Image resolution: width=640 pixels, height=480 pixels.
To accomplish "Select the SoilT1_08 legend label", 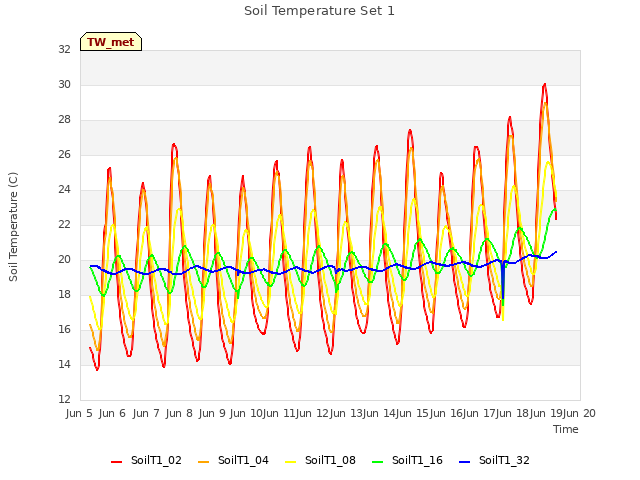I will (x=330, y=460).
